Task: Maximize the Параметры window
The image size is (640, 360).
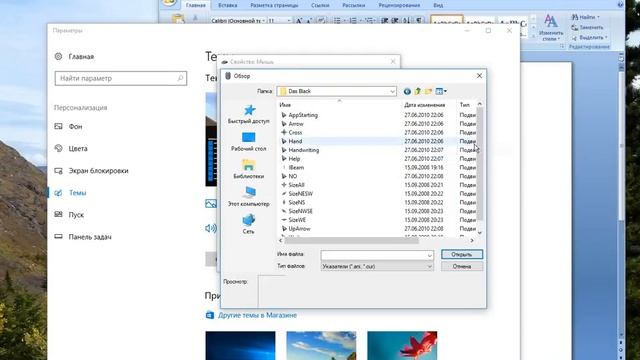Action: (488, 31)
